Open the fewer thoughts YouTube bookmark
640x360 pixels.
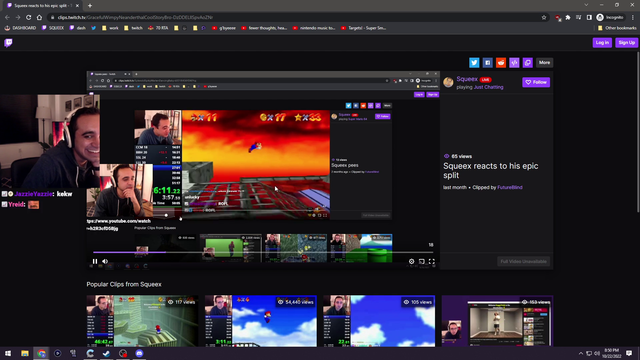(x=264, y=28)
